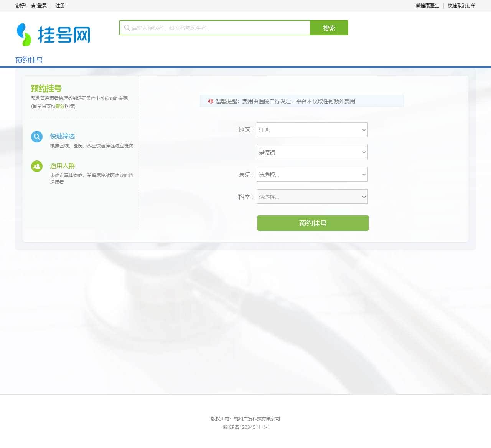This screenshot has height=448, width=491.
Task: Click the green 搜索 search button
Action: 328,28
